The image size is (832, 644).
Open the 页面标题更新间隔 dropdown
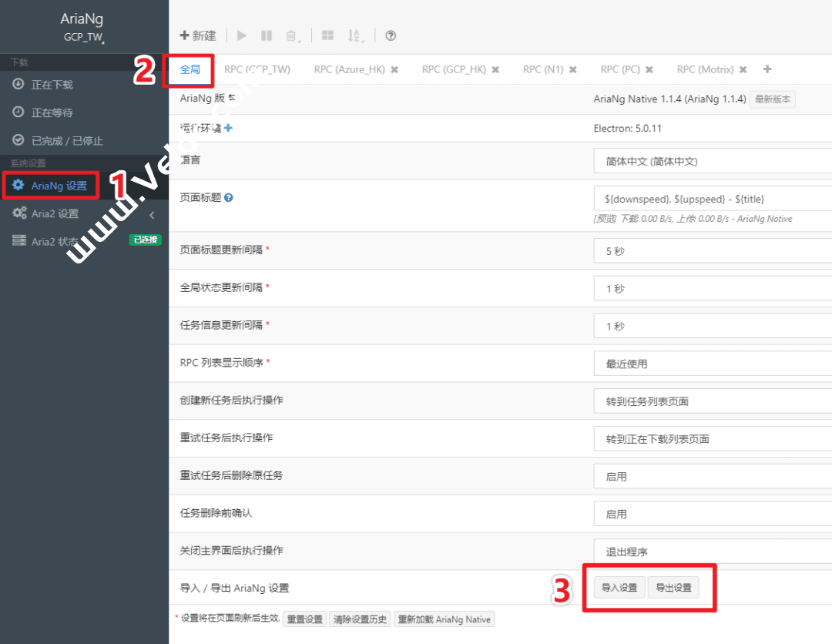tap(713, 251)
